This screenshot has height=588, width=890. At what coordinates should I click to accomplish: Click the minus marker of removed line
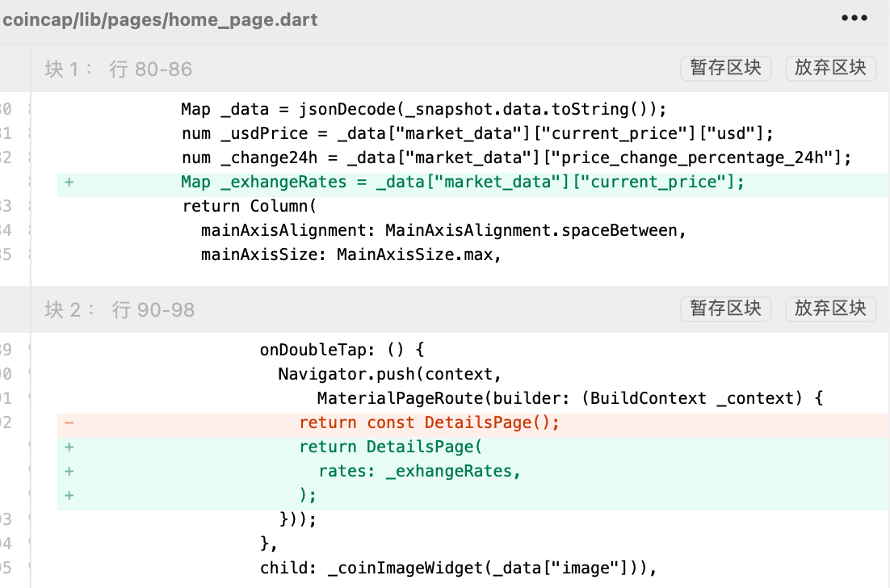[x=69, y=422]
